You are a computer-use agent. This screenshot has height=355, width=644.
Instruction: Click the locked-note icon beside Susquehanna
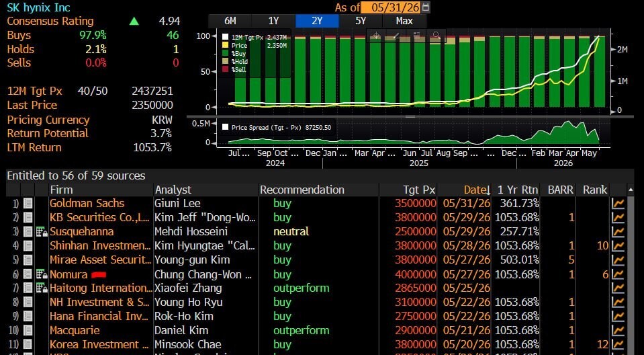(42, 231)
